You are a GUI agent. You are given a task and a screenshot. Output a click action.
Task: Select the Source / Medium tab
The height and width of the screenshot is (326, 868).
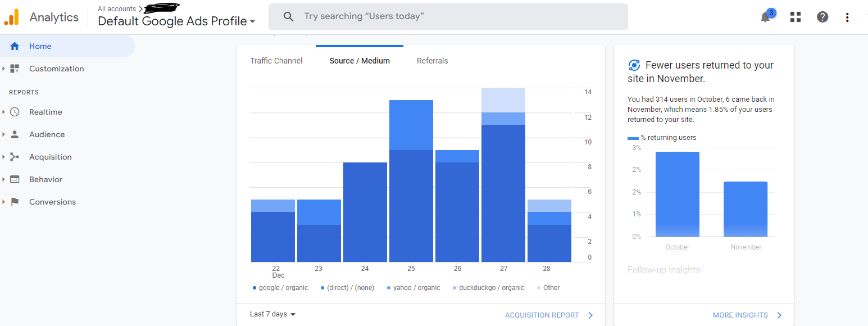pos(360,61)
